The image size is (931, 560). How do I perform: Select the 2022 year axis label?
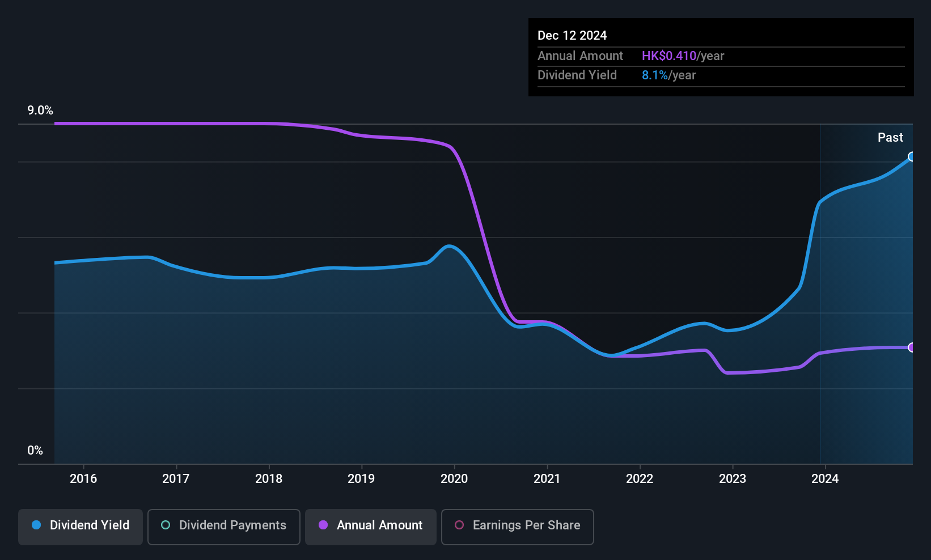[640, 479]
